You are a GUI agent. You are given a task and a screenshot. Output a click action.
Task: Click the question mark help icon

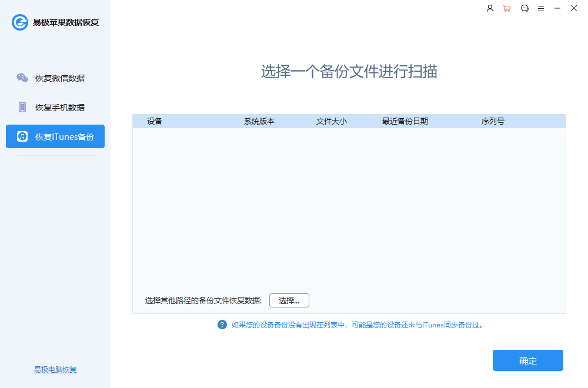222,325
